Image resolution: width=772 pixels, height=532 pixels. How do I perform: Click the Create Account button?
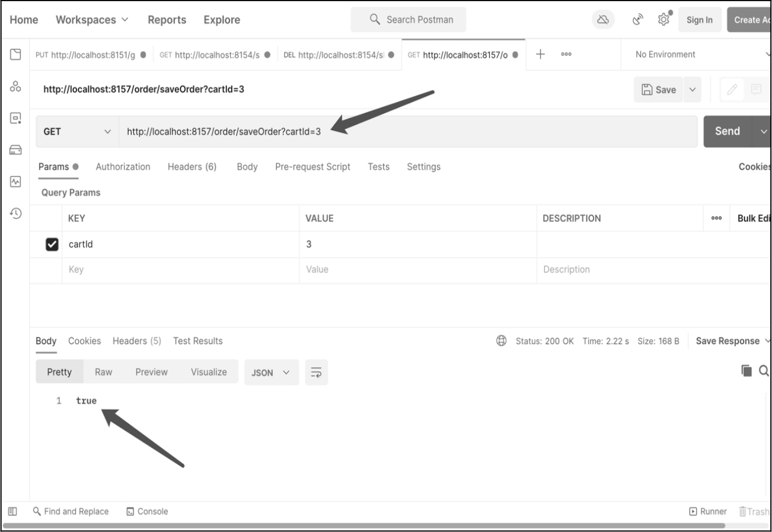click(749, 20)
